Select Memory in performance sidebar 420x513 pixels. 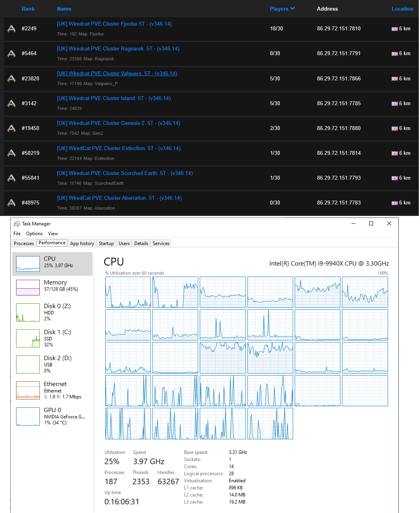point(52,288)
